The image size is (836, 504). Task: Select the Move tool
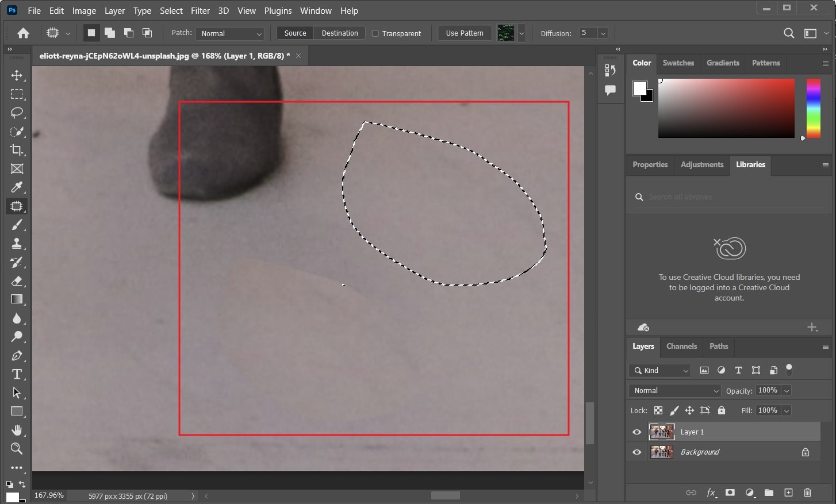[x=17, y=75]
